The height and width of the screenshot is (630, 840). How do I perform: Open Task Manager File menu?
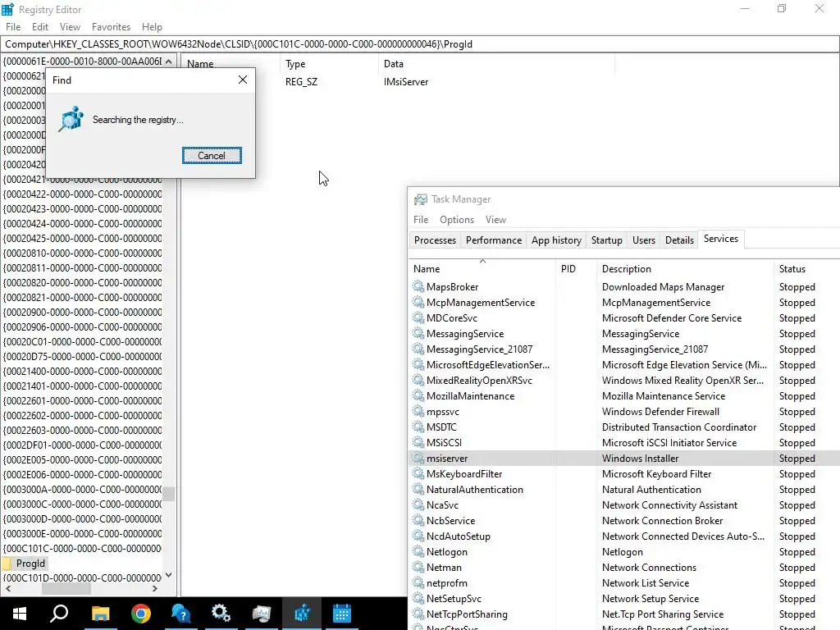point(421,220)
